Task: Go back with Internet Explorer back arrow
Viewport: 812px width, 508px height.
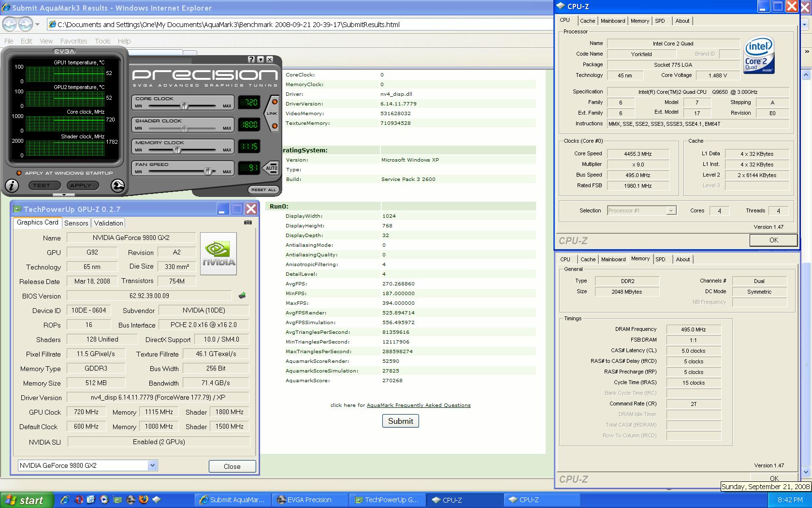Action: coord(9,24)
